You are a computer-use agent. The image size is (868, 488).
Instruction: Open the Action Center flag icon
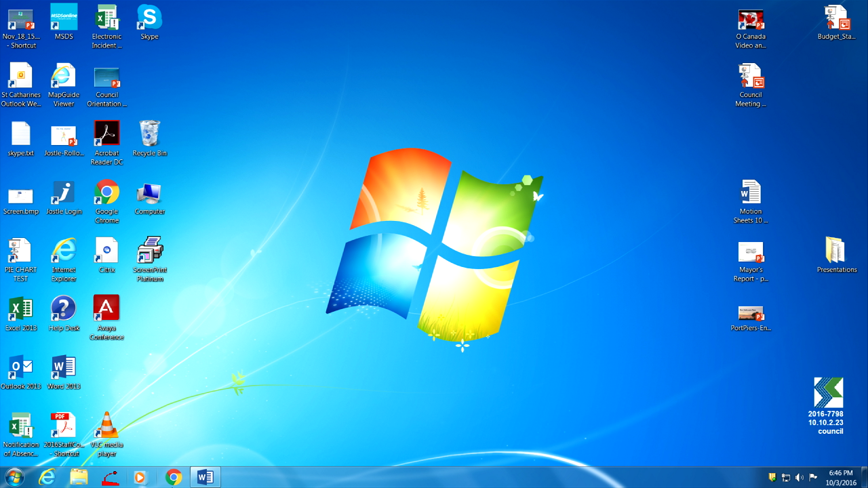click(813, 477)
